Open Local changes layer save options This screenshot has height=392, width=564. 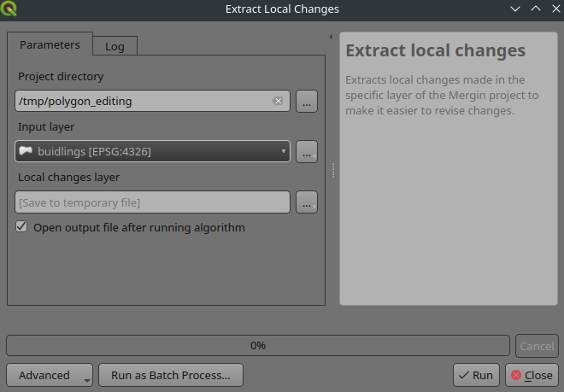click(x=307, y=202)
